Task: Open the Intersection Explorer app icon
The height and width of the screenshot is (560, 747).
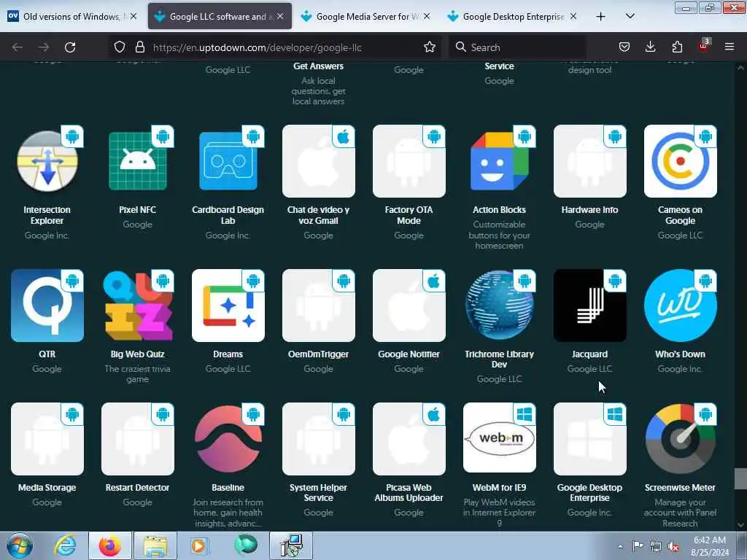Action: [47, 161]
